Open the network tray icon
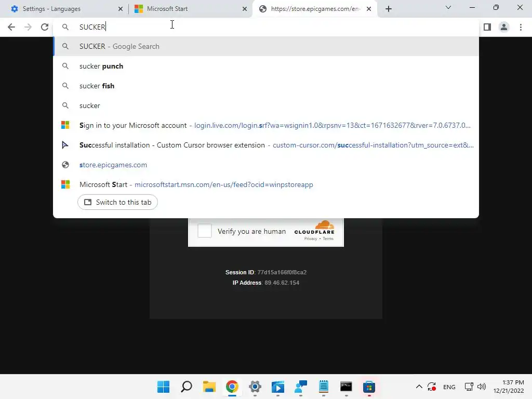The image size is (532, 399). (x=469, y=387)
